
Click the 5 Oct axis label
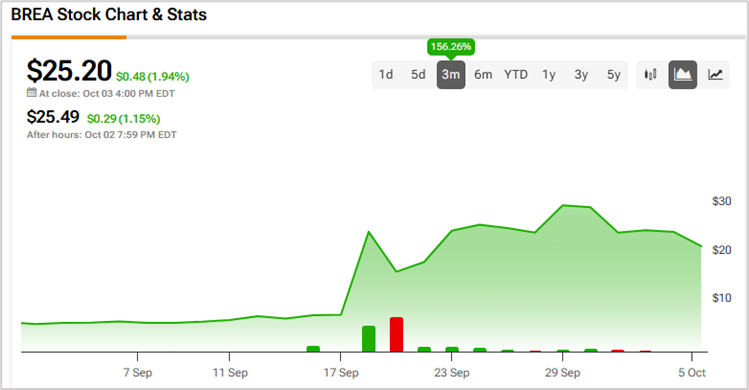[x=692, y=373]
